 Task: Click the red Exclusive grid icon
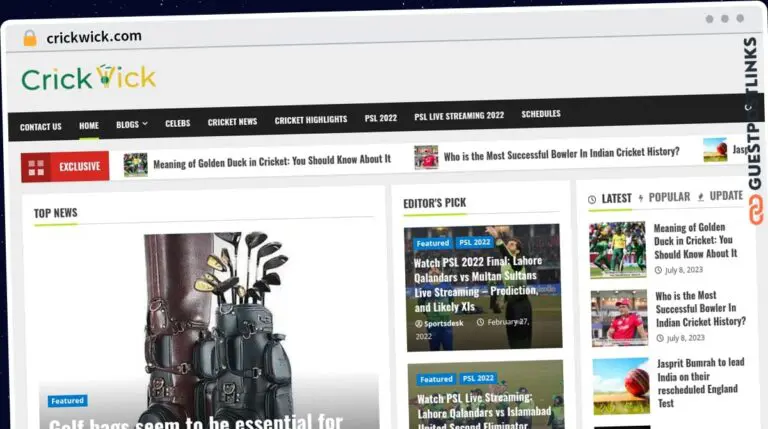37,167
